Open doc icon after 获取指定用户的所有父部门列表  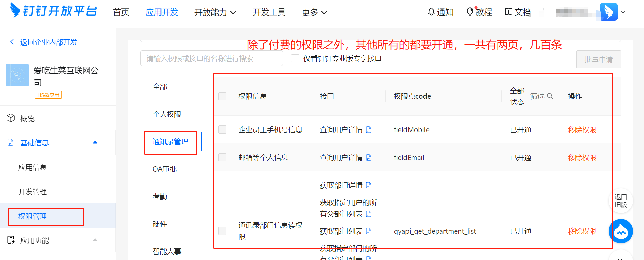click(369, 214)
